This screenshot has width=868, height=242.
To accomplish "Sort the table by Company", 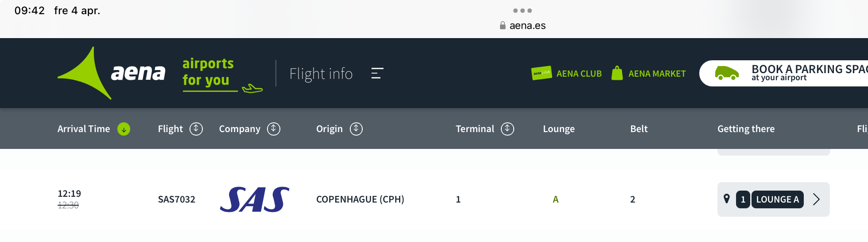I will [274, 129].
